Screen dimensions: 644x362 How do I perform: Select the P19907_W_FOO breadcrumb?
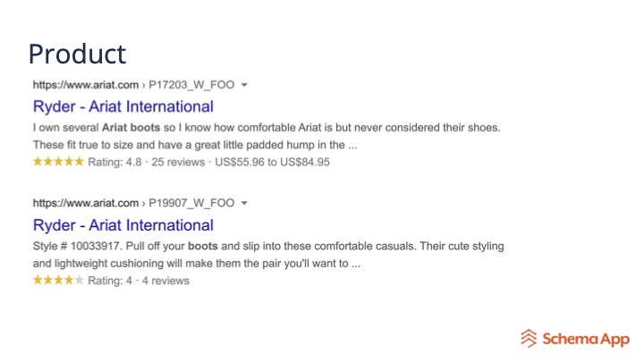[191, 203]
